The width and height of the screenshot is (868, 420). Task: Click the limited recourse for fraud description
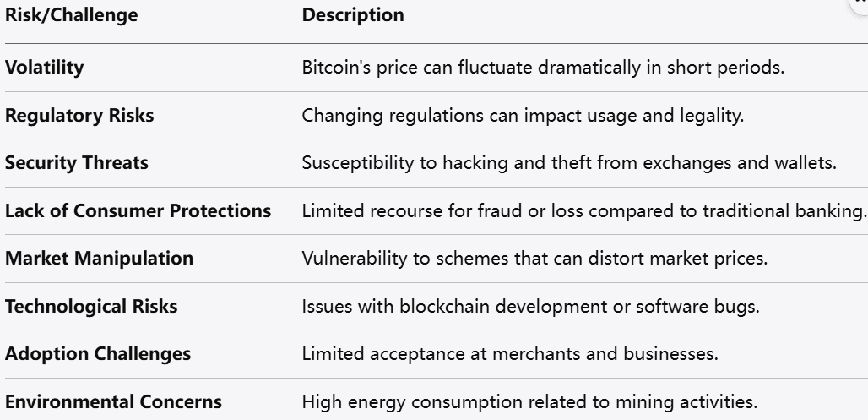tap(584, 211)
